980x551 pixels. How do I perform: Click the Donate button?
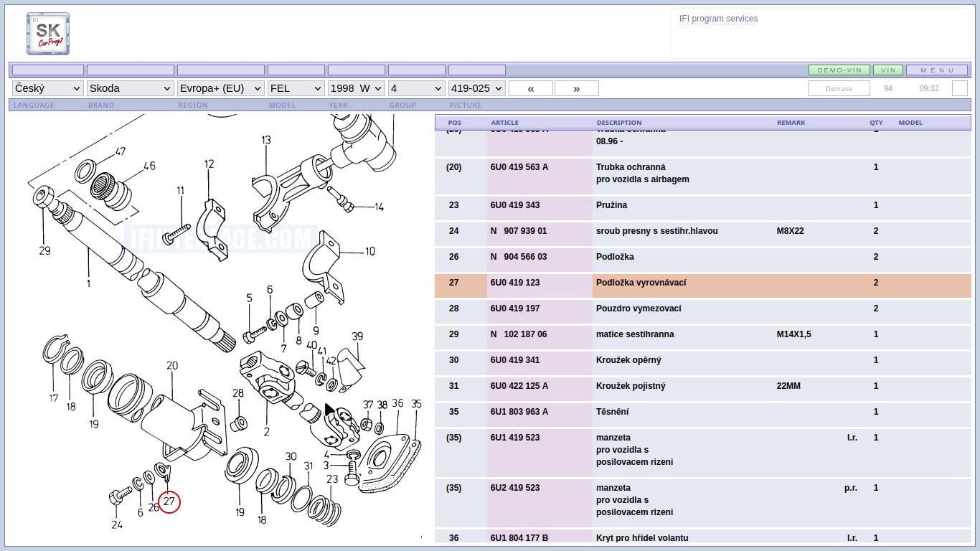839,88
